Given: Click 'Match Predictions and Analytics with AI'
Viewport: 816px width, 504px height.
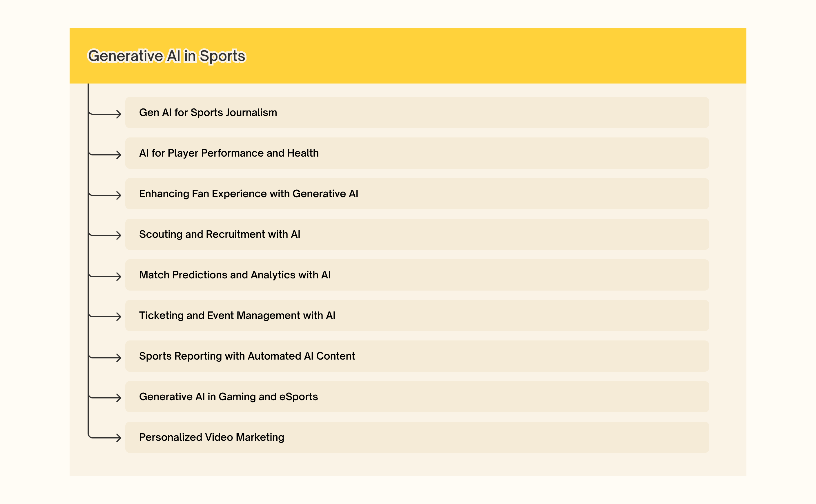Looking at the screenshot, I should [x=417, y=275].
